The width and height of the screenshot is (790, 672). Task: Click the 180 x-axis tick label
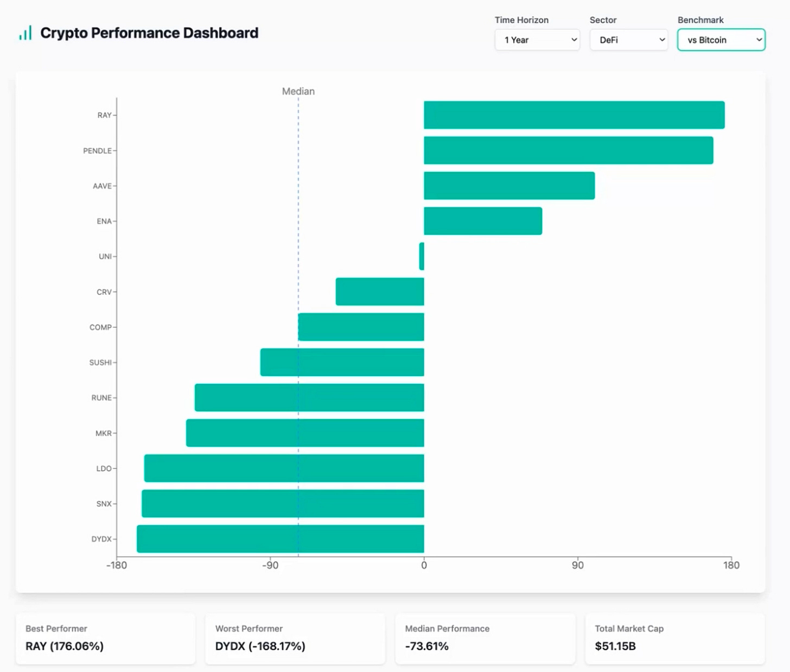coord(731,565)
